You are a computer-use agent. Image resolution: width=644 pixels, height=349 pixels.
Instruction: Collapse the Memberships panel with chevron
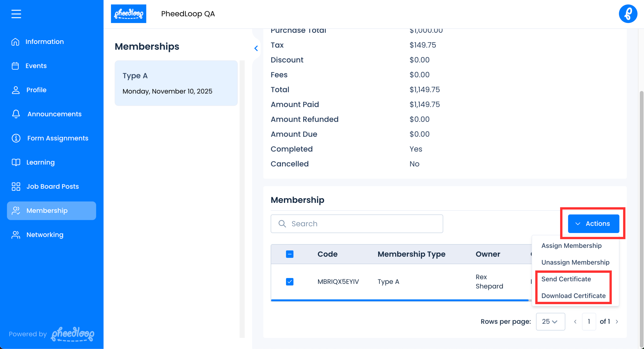pos(256,48)
